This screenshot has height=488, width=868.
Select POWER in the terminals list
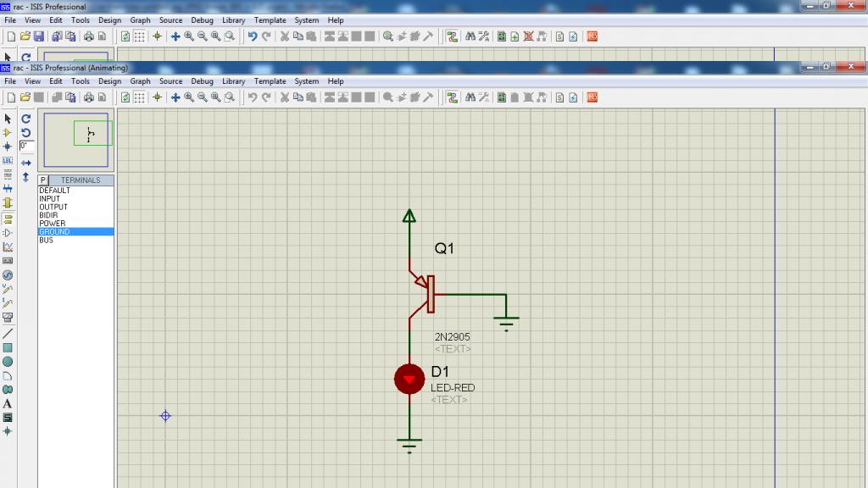75,224
